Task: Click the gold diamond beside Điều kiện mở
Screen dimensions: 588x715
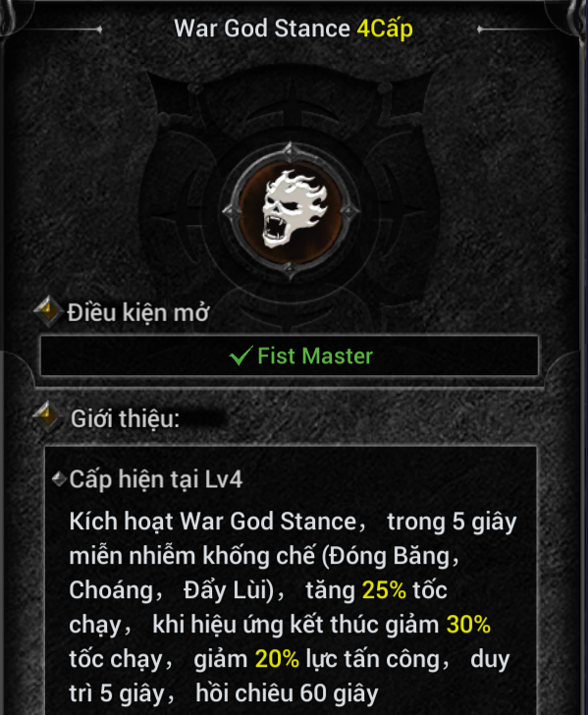Action: click(48, 311)
